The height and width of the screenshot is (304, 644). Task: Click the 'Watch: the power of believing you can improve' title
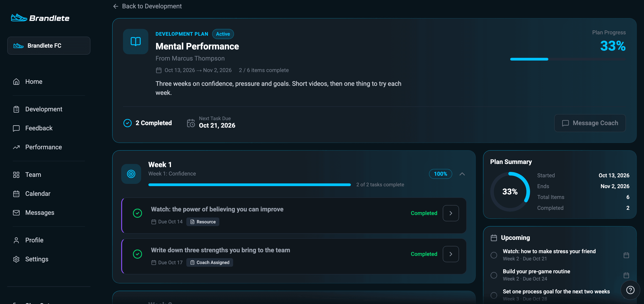pos(217,209)
